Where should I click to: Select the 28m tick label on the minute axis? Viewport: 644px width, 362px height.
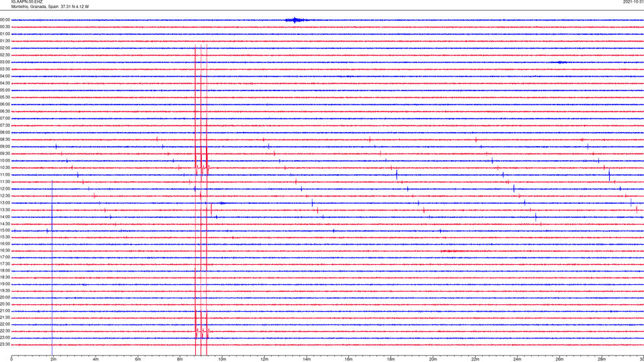click(602, 359)
